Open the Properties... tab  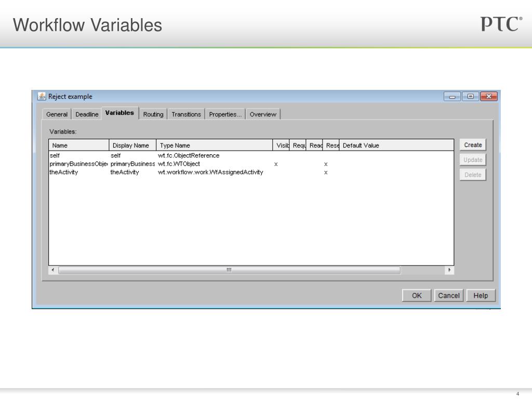225,114
